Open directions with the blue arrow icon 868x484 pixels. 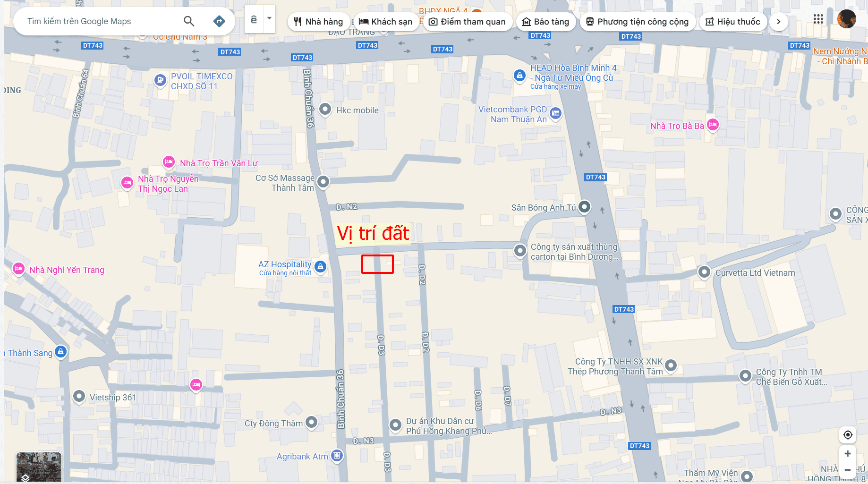[x=219, y=21]
